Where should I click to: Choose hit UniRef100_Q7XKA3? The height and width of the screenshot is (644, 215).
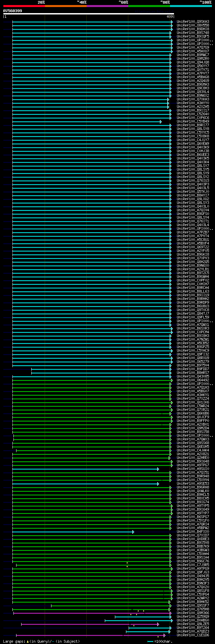[193, 99]
